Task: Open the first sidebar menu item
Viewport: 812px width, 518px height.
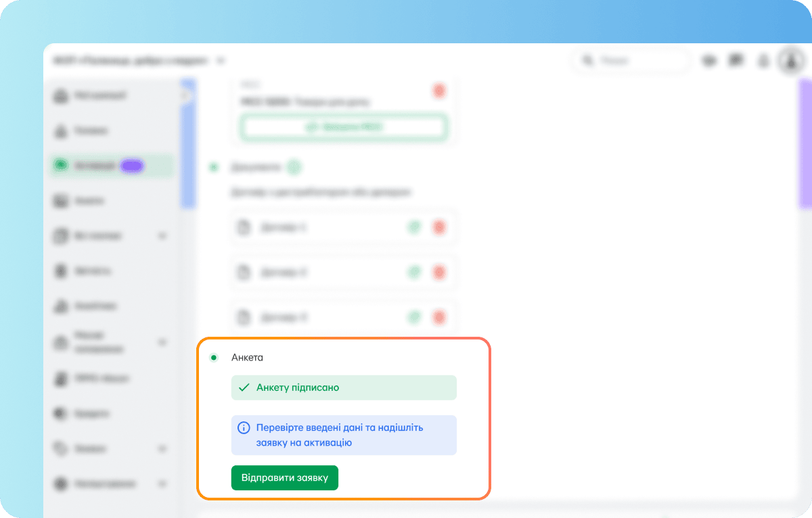Action: coord(111,96)
